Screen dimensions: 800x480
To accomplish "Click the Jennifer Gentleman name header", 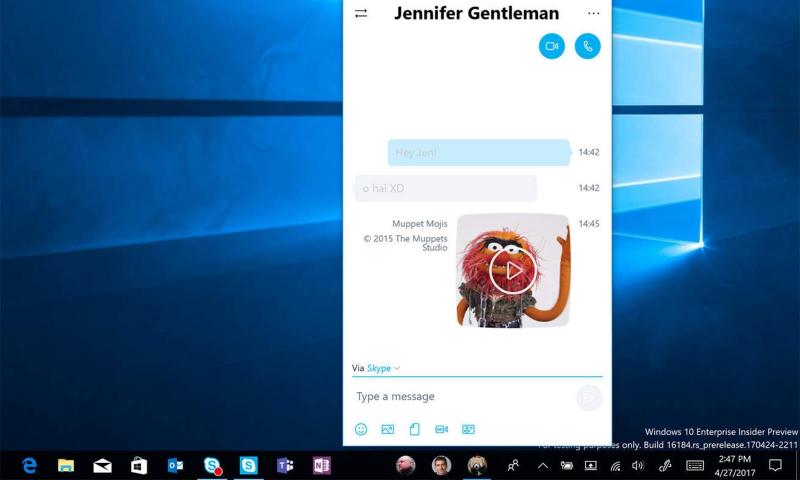I will [477, 13].
